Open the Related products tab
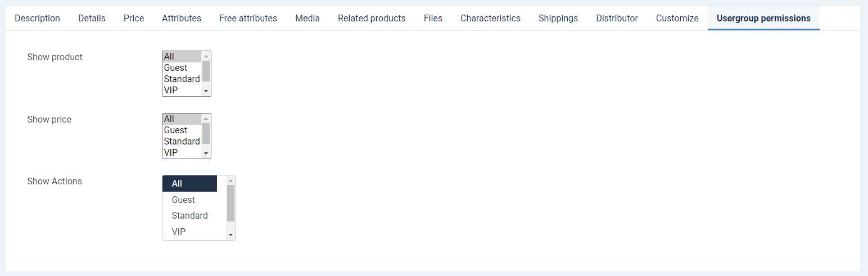This screenshot has height=276, width=868. (x=372, y=18)
